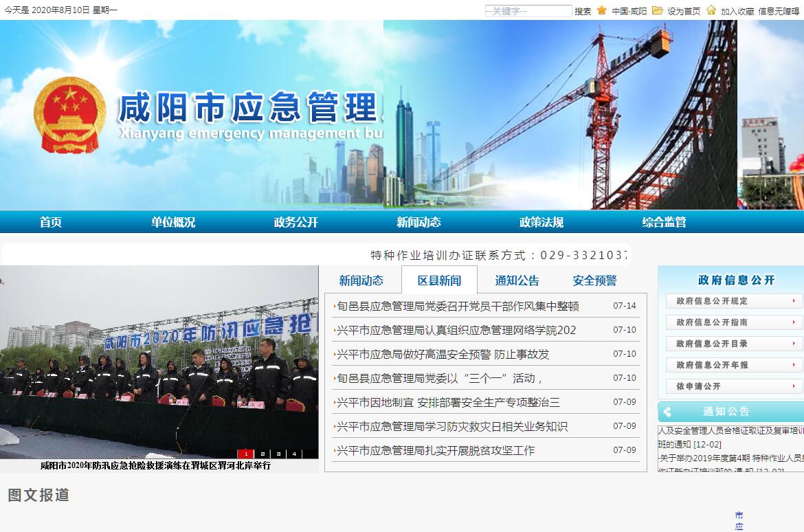Open article 旬邑县应急管理局党委召开党员干部作风集中整顿

point(458,307)
